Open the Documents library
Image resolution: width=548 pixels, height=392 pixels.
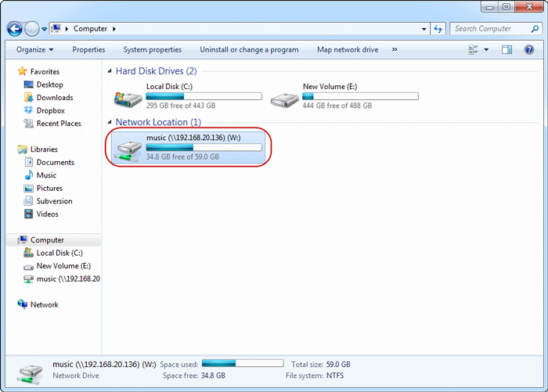[56, 162]
